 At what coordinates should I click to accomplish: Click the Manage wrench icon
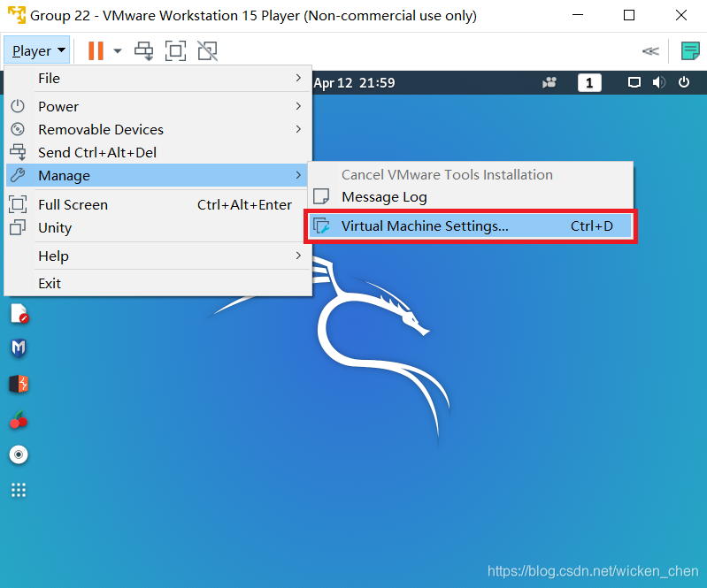point(18,175)
